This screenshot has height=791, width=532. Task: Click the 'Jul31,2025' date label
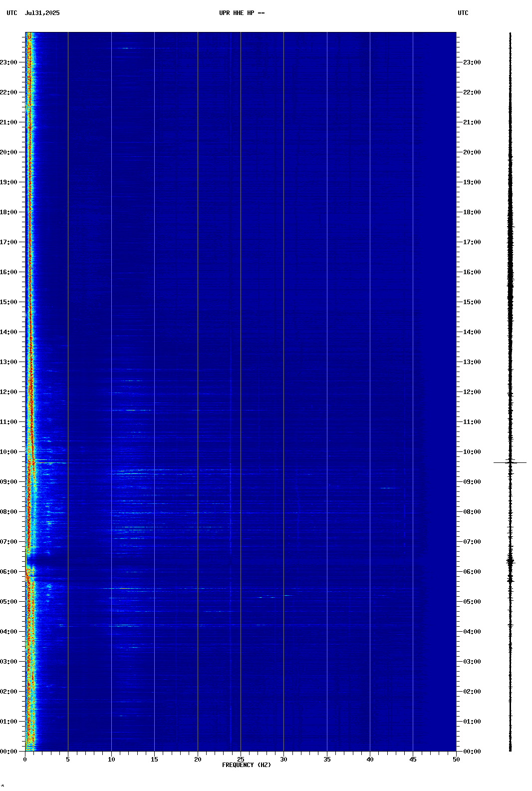pyautogui.click(x=42, y=13)
